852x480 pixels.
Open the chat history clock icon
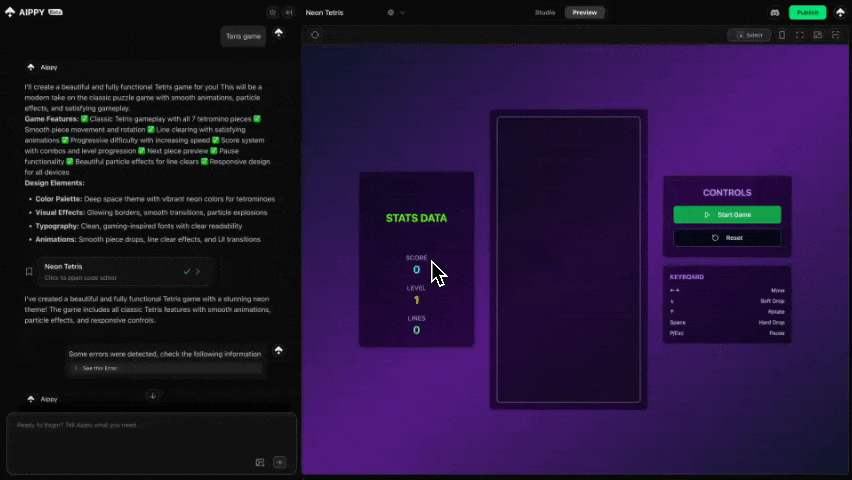[273, 13]
